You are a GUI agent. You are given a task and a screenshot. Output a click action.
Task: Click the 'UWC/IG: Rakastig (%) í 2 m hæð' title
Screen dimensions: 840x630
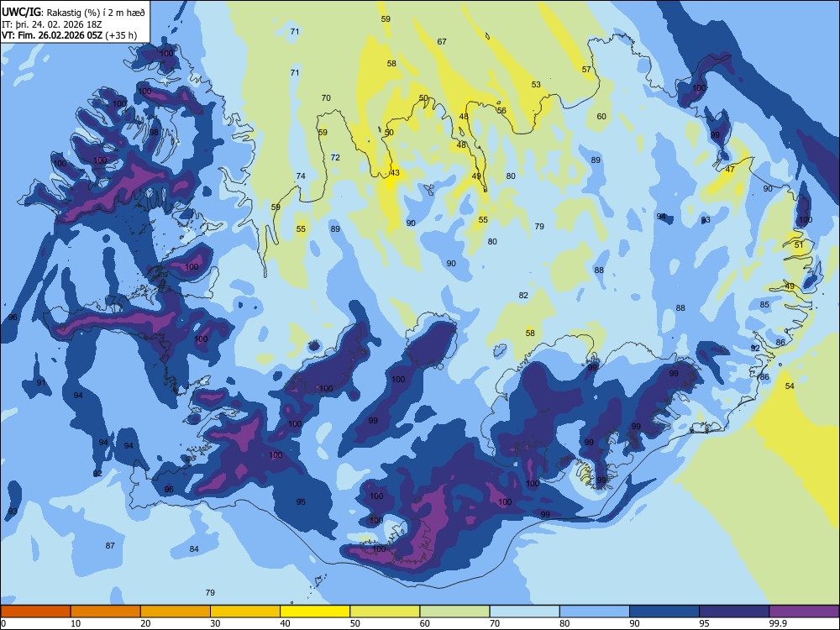click(x=73, y=13)
